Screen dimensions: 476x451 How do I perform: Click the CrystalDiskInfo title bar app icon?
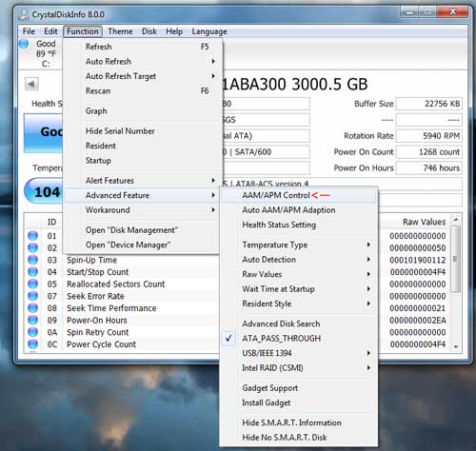point(24,14)
